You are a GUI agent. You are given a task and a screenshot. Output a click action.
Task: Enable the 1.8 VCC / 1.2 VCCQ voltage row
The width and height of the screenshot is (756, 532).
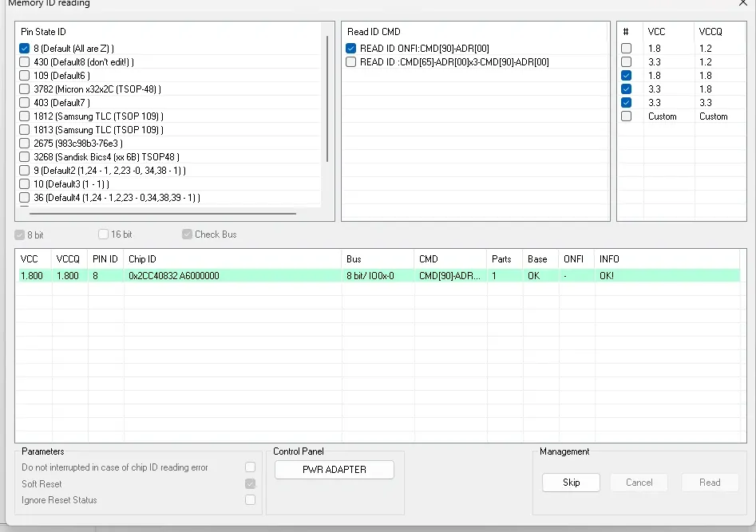pos(627,48)
